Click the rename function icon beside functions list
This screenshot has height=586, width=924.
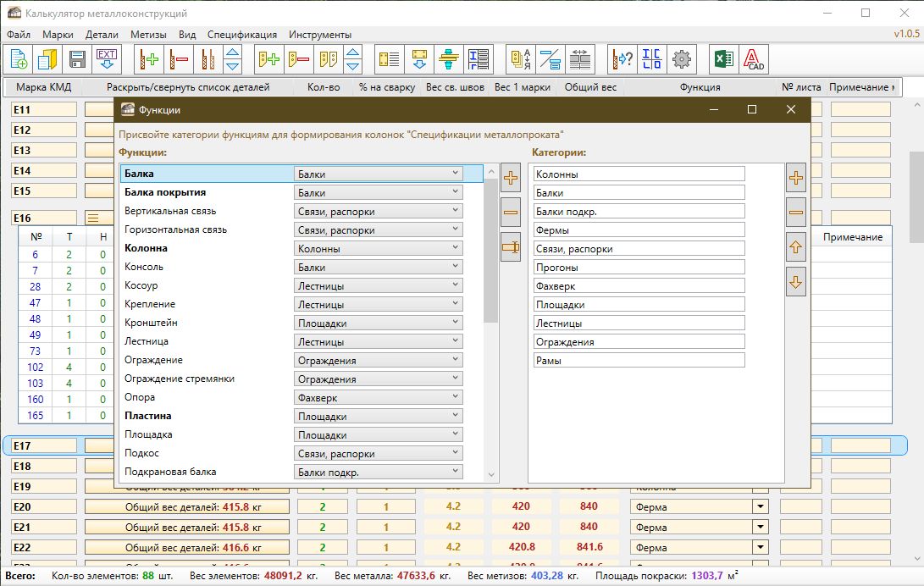click(x=511, y=247)
